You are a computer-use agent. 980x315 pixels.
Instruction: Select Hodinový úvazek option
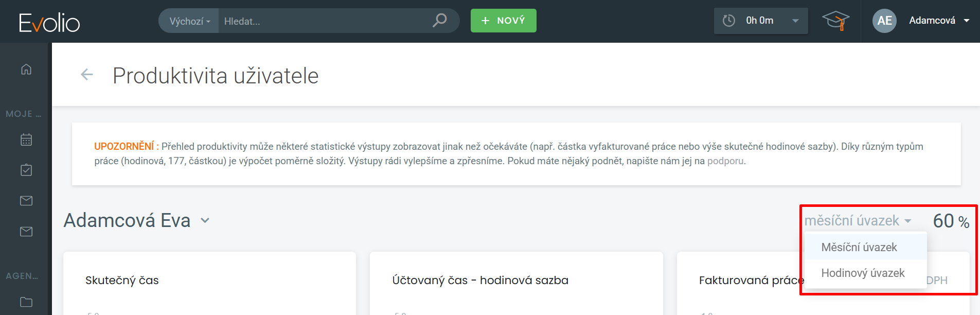pos(863,273)
